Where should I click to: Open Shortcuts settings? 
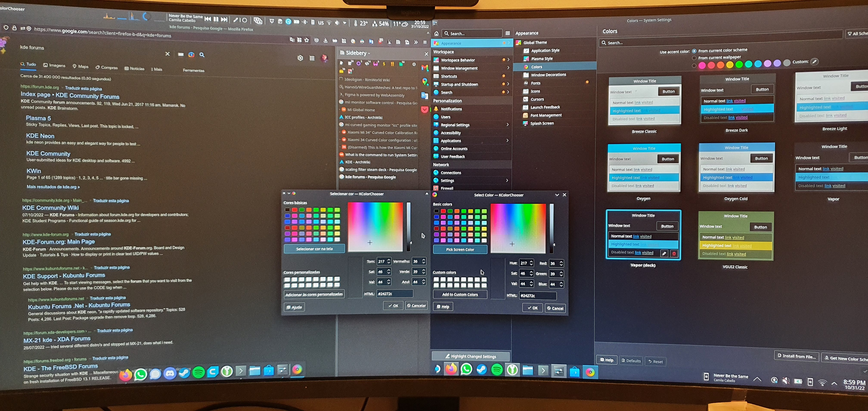pos(471,76)
